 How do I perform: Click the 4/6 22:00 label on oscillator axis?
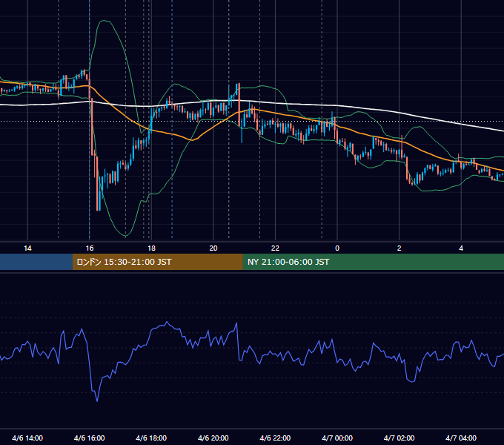coord(275,438)
